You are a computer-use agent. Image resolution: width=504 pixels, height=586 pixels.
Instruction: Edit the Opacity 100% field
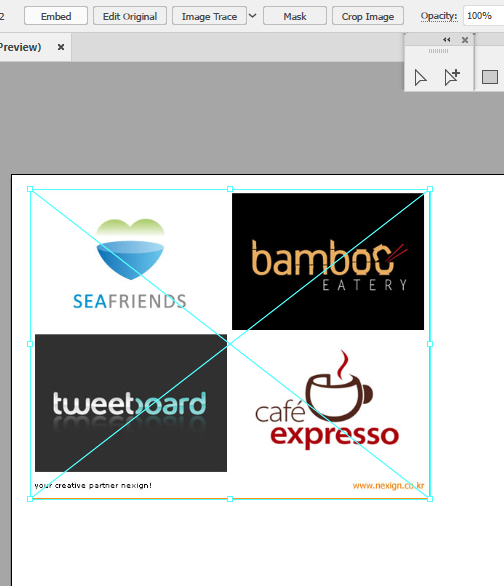click(x=483, y=16)
